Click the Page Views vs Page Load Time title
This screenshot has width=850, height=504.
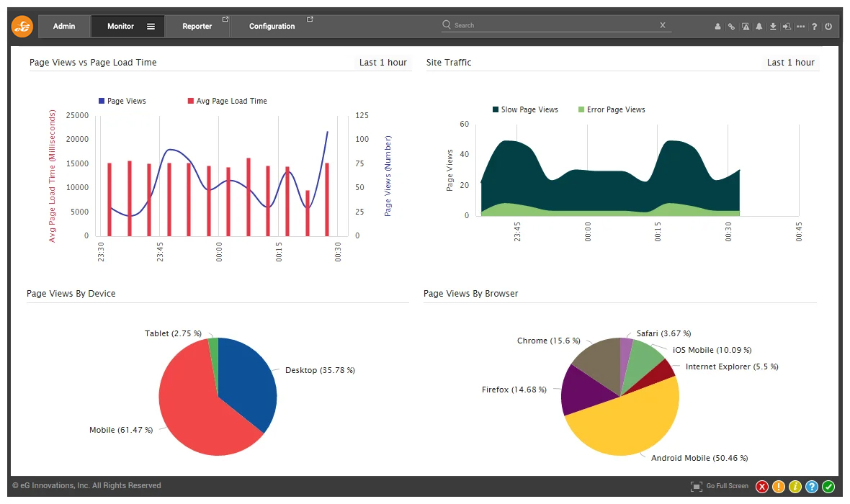click(x=93, y=63)
